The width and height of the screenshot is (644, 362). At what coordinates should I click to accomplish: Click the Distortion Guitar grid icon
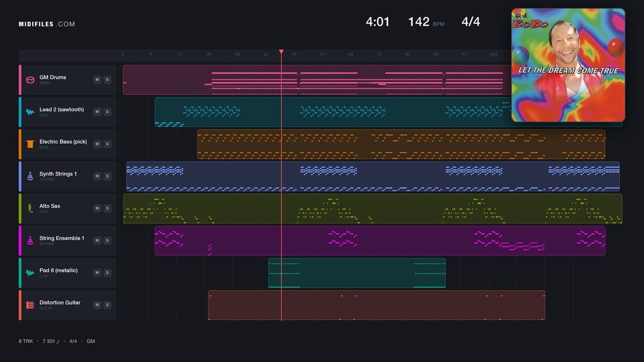pyautogui.click(x=30, y=305)
